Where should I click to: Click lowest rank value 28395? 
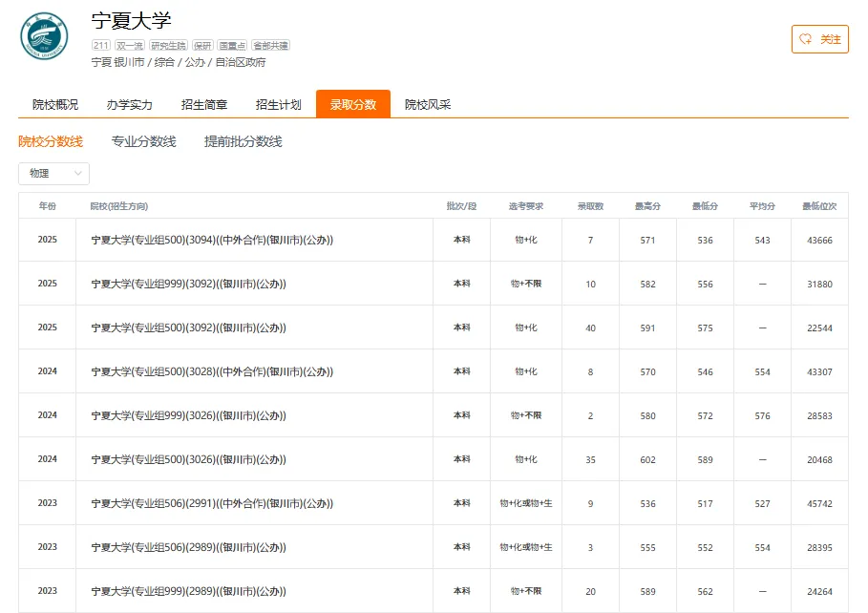pos(820,548)
